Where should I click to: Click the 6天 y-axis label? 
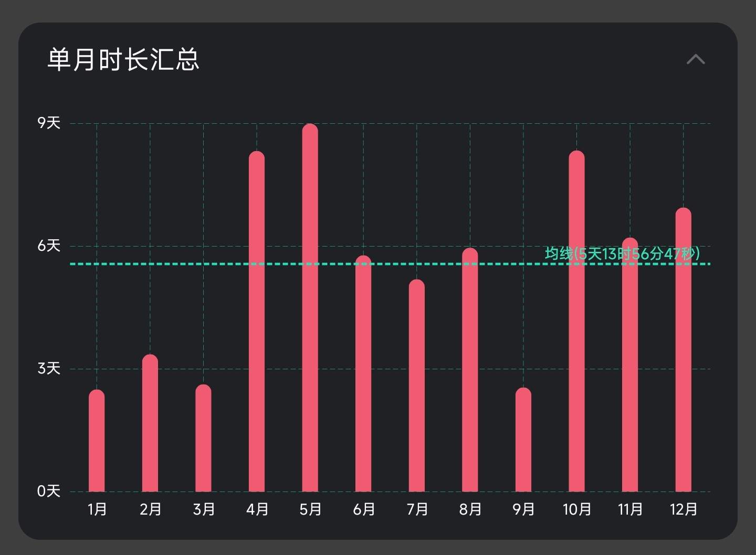49,246
